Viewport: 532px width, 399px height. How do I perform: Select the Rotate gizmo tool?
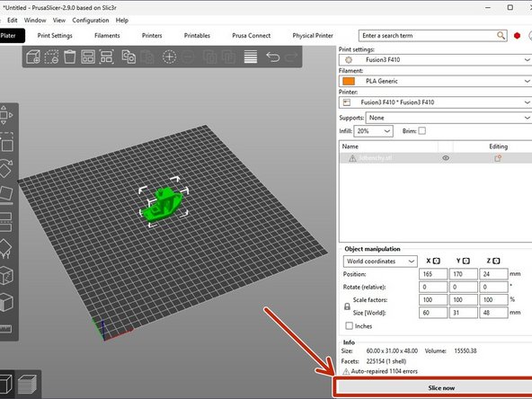pos(5,168)
